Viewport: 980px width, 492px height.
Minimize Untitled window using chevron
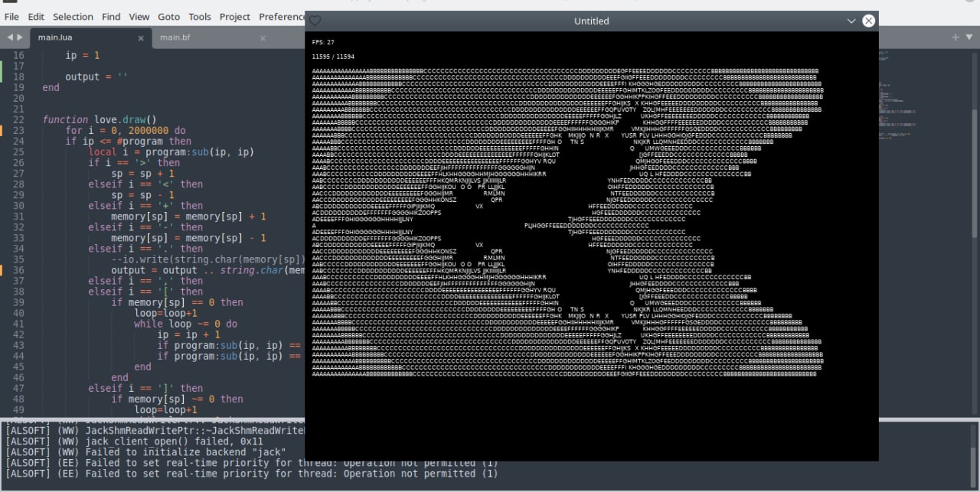point(851,21)
